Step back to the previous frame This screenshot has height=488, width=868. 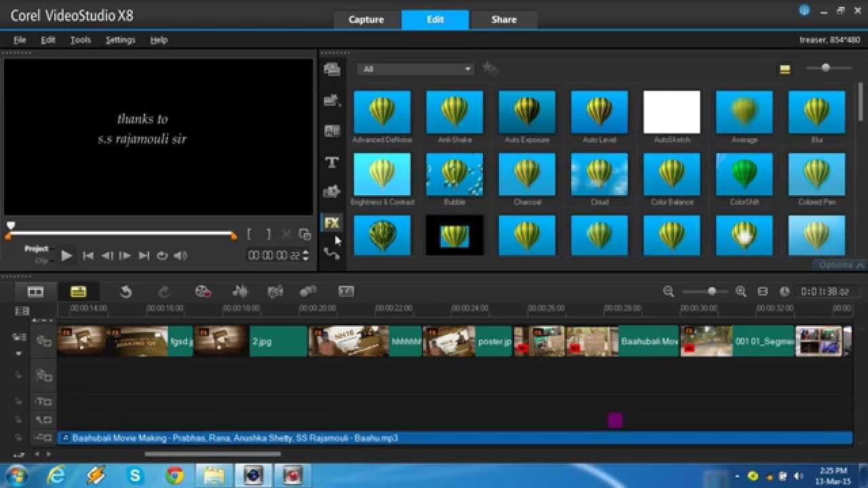(x=106, y=256)
